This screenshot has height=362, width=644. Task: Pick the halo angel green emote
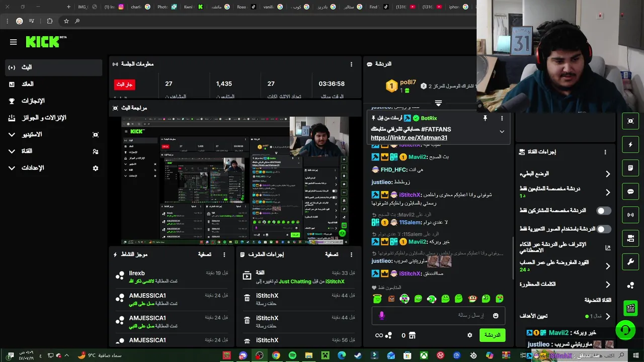click(377, 299)
